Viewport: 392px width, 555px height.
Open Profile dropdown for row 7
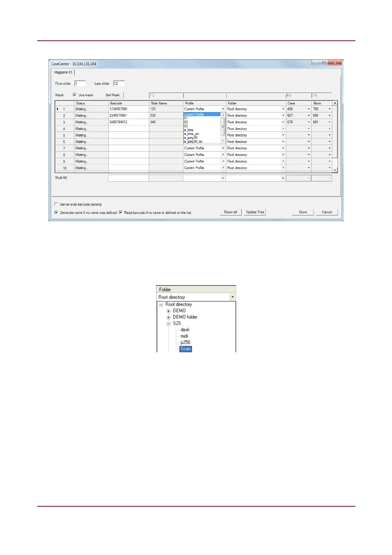pyautogui.click(x=223, y=148)
